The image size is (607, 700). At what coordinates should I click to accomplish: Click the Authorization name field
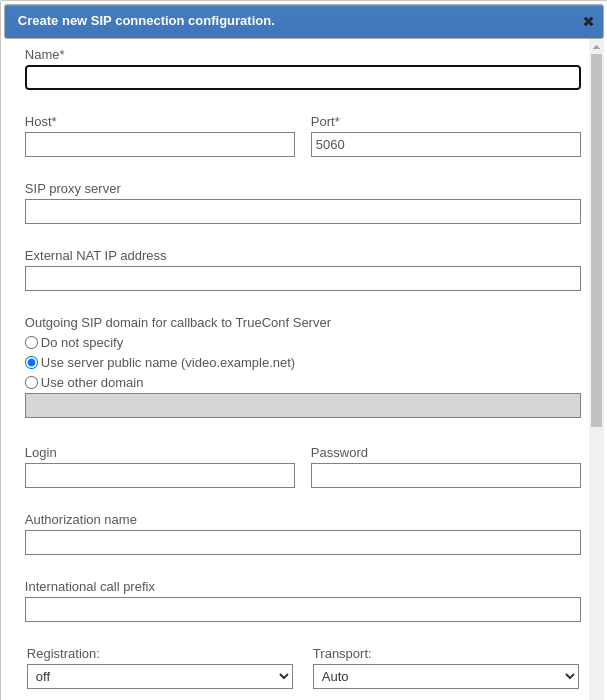tap(303, 543)
